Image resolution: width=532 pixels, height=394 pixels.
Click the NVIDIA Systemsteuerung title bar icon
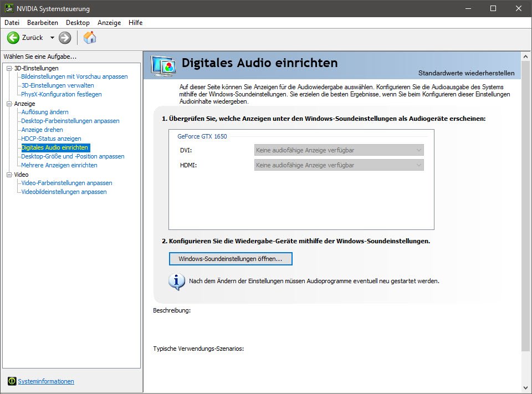click(x=9, y=8)
